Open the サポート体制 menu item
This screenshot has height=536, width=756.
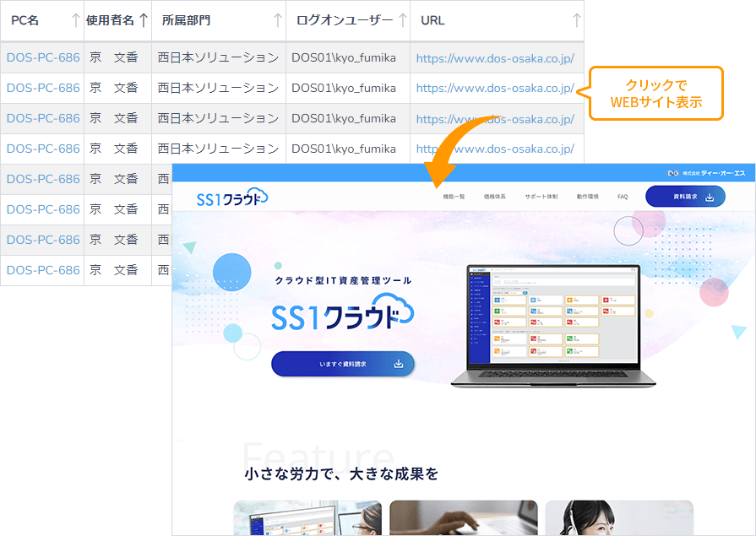click(541, 197)
